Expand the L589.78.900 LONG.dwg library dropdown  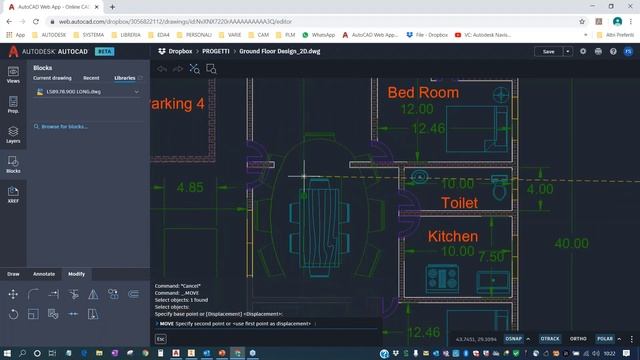(x=136, y=92)
